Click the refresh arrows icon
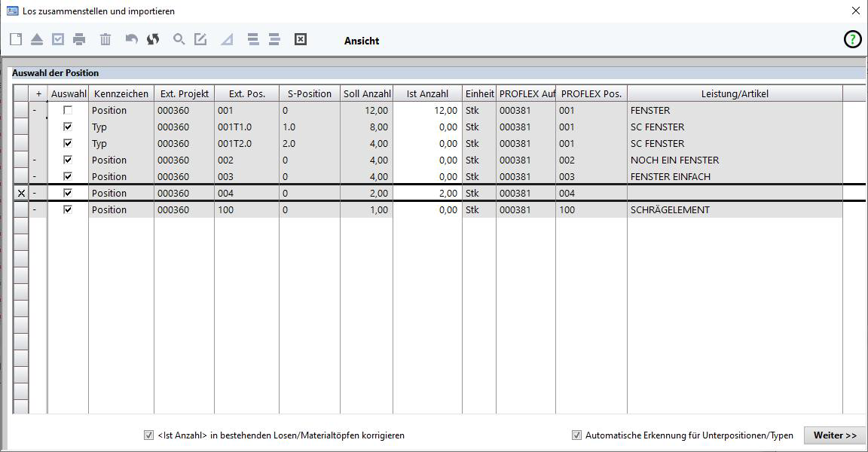868x452 pixels. pos(153,40)
